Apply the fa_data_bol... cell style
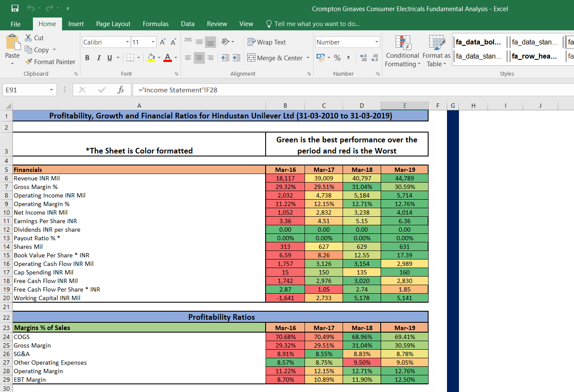Screen dimensions: 574x392 tap(479, 42)
